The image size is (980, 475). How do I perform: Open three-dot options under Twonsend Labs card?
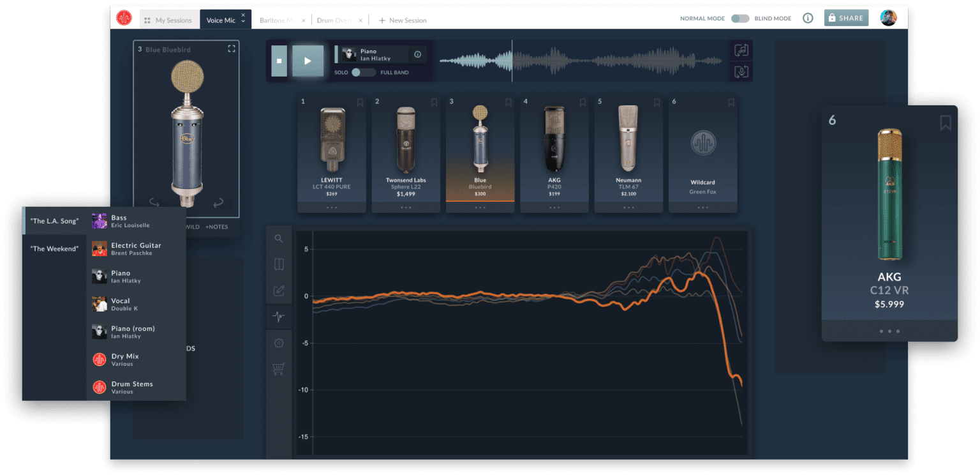(406, 207)
